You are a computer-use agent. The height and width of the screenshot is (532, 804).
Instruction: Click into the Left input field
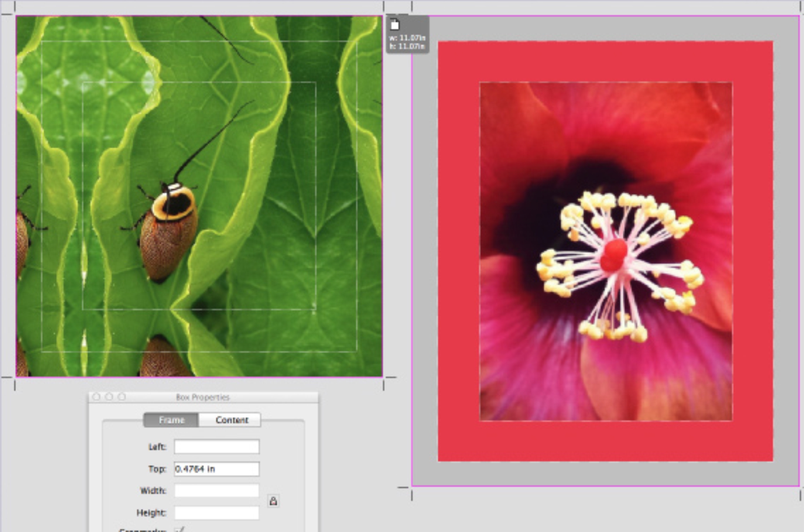[x=216, y=447]
